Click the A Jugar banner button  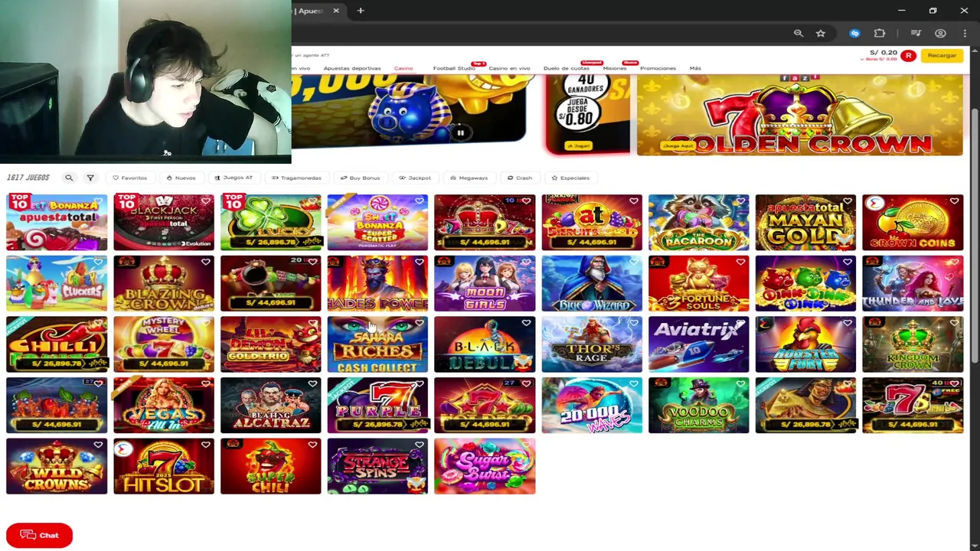(578, 145)
